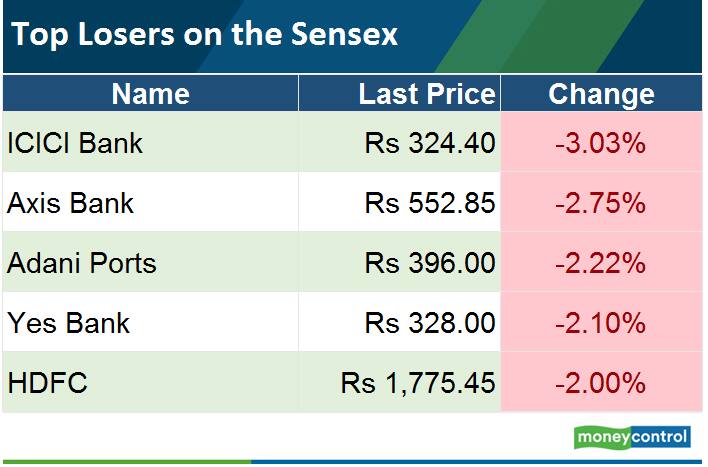Image resolution: width=708 pixels, height=467 pixels.
Task: Click the Top Losers on the Sensex title
Action: point(204,35)
